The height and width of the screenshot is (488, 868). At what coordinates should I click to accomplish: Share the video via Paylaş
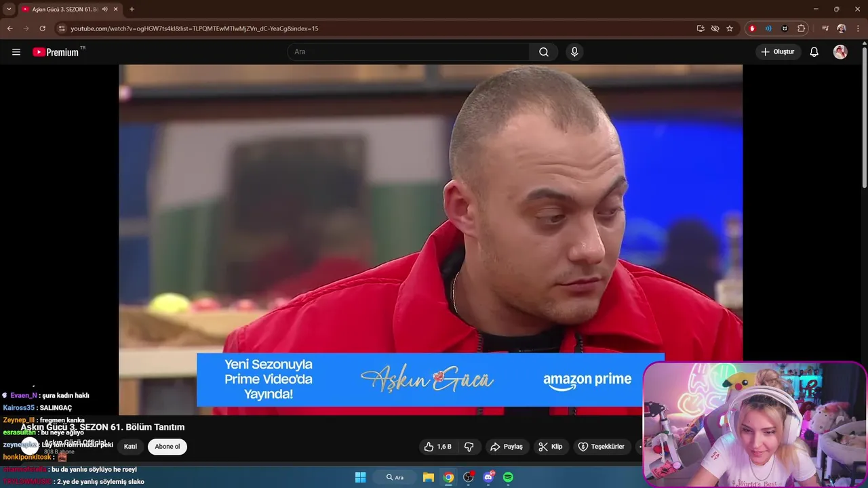click(507, 447)
